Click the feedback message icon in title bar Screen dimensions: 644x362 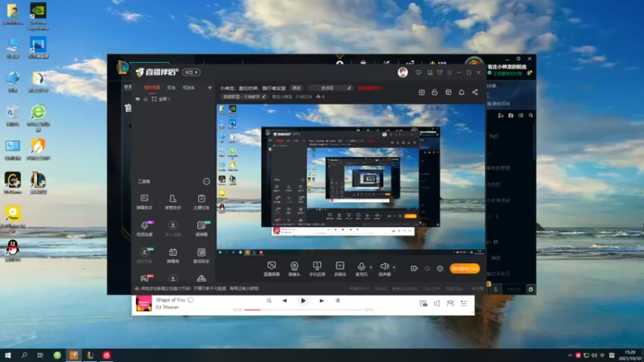418,72
